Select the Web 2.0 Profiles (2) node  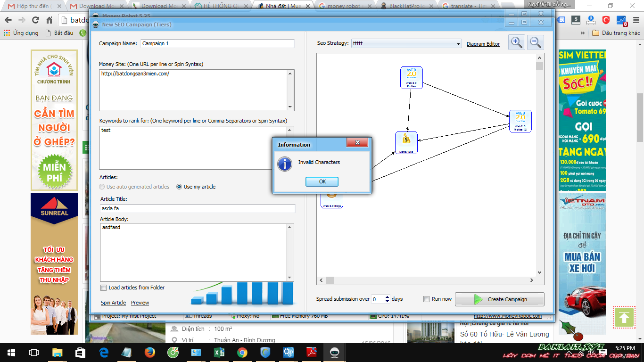pyautogui.click(x=520, y=121)
